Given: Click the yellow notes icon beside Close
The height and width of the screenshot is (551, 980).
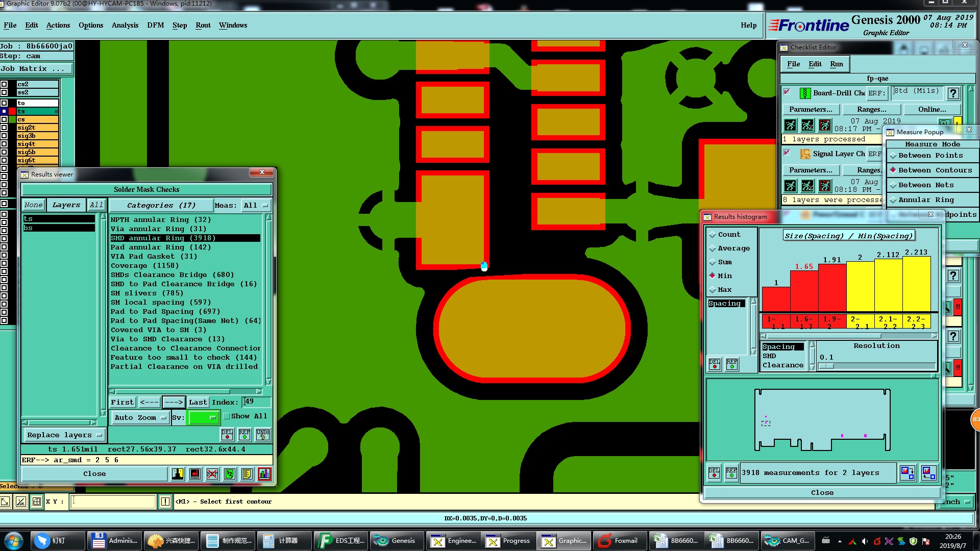Looking at the screenshot, I should point(247,474).
